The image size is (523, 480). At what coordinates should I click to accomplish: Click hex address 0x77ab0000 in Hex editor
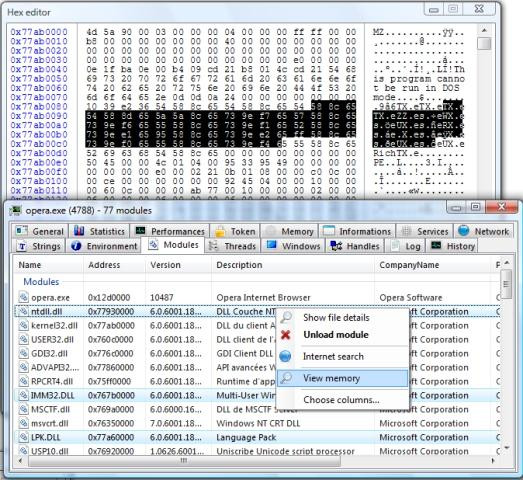click(x=39, y=32)
